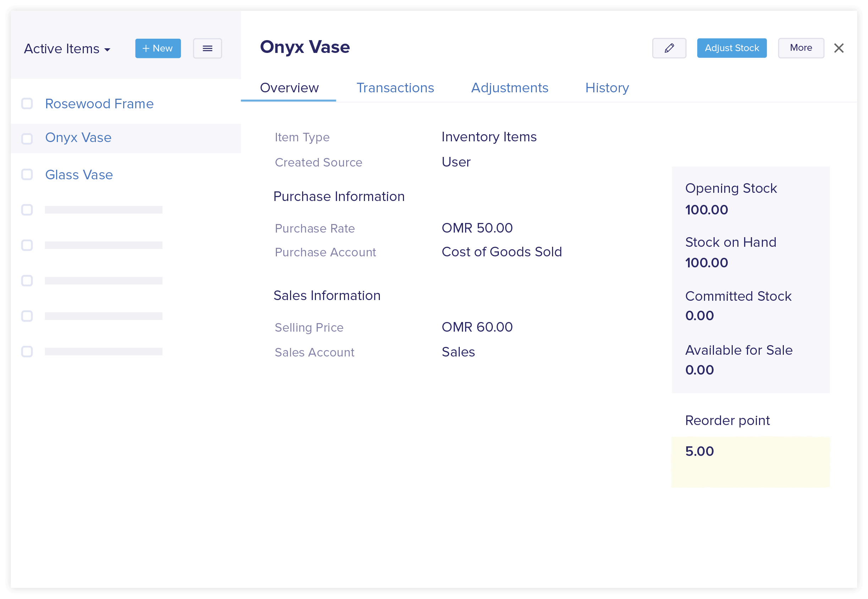The height and width of the screenshot is (599, 868).
Task: Open the Glass Vase item link
Action: point(79,175)
